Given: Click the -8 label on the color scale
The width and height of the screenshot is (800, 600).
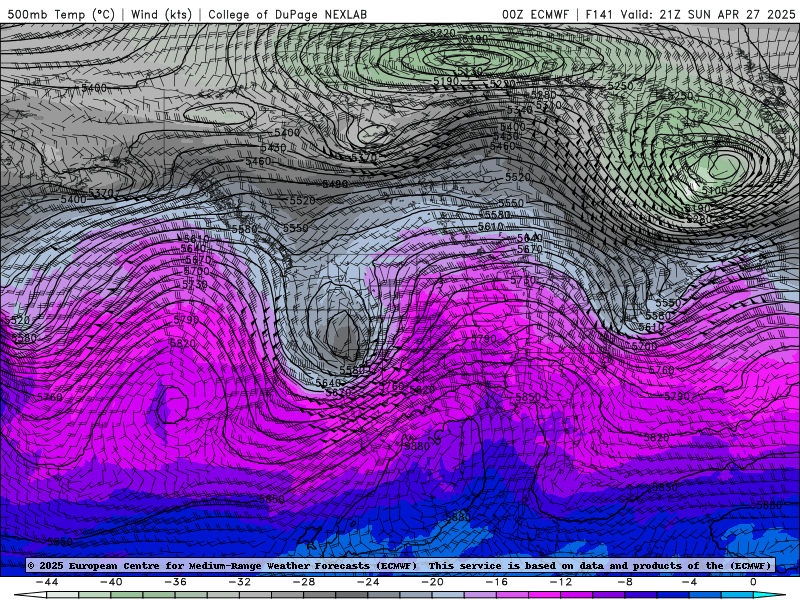Looking at the screenshot, I should coord(626,582).
